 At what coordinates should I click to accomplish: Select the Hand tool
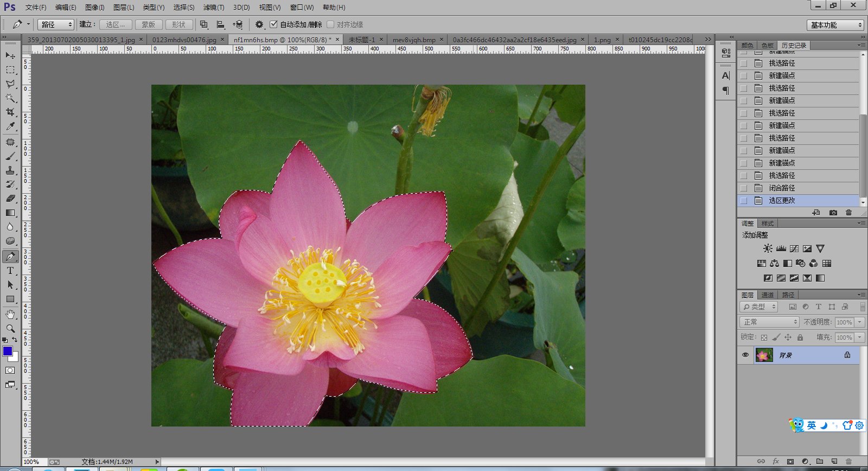(x=10, y=314)
